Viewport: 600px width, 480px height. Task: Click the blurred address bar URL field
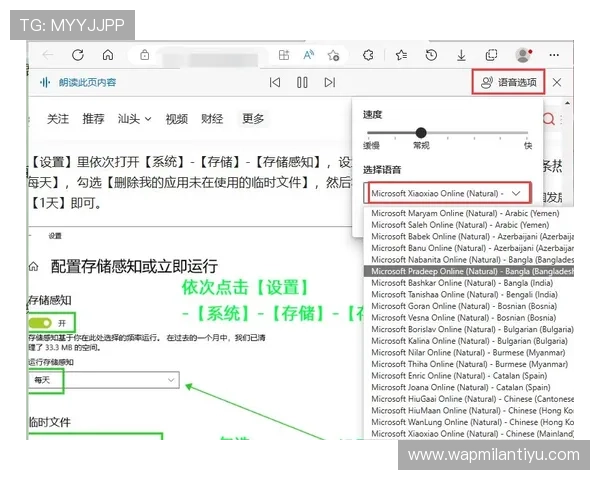coord(210,59)
